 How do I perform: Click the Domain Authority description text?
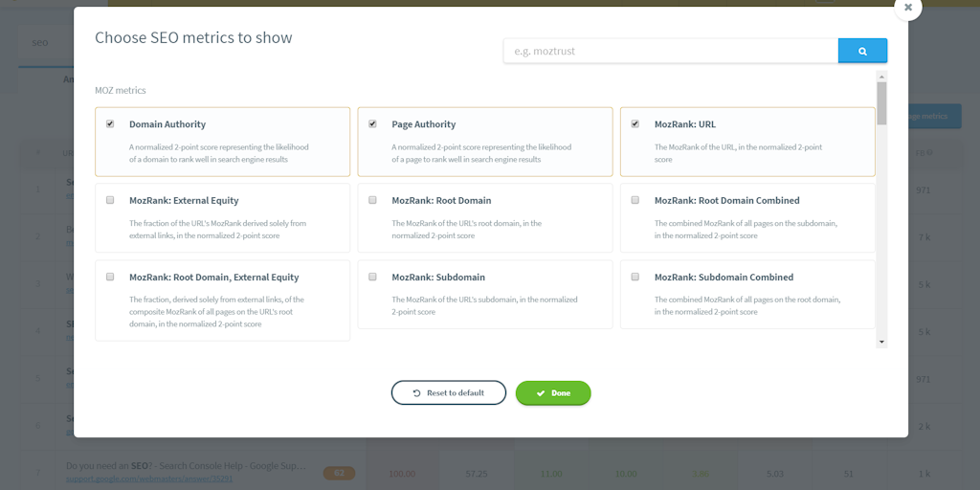coord(219,153)
